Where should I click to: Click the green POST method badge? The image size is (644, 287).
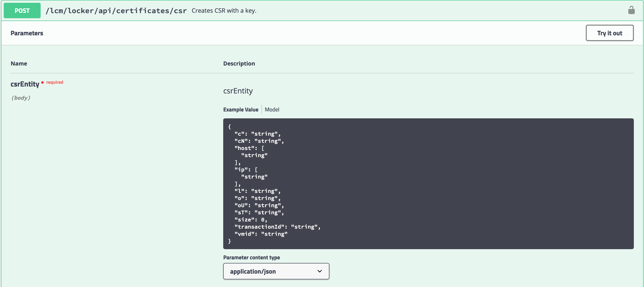click(x=22, y=10)
